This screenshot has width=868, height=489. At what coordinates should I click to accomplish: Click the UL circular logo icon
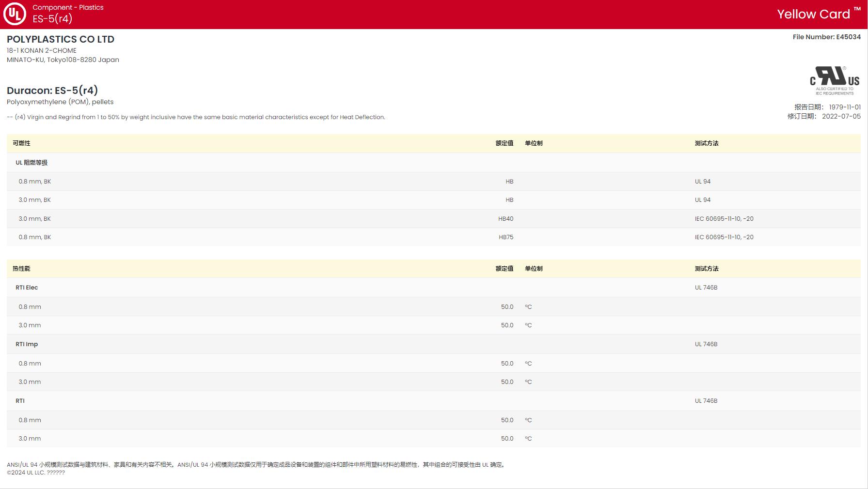[15, 14]
